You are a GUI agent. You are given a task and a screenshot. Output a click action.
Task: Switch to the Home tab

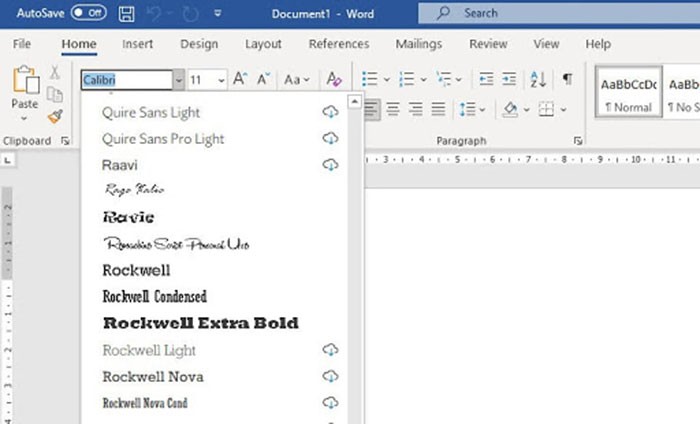tap(79, 44)
